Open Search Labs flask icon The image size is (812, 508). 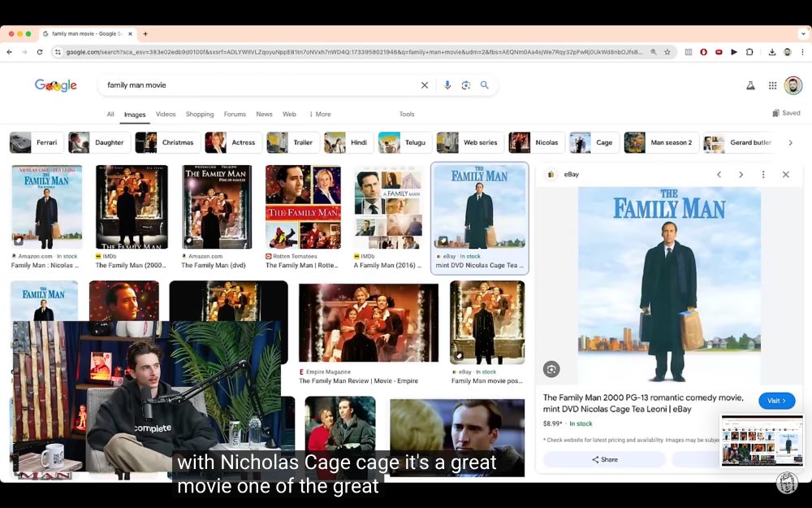[750, 85]
